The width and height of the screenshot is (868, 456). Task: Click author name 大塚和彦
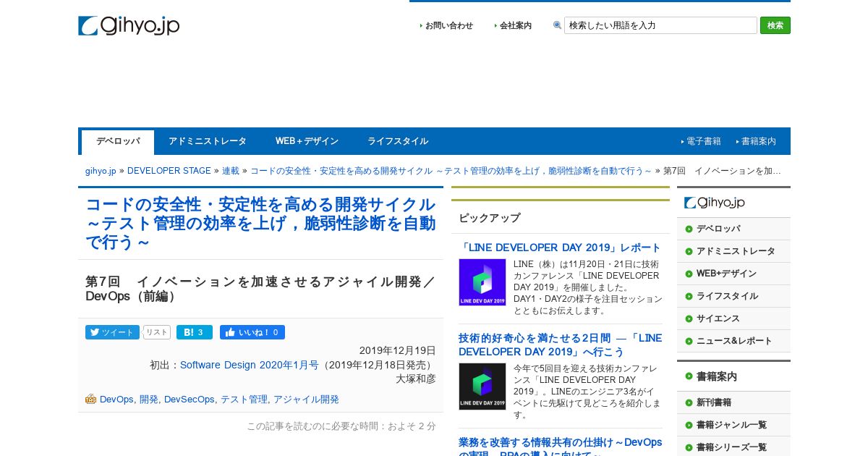416,379
